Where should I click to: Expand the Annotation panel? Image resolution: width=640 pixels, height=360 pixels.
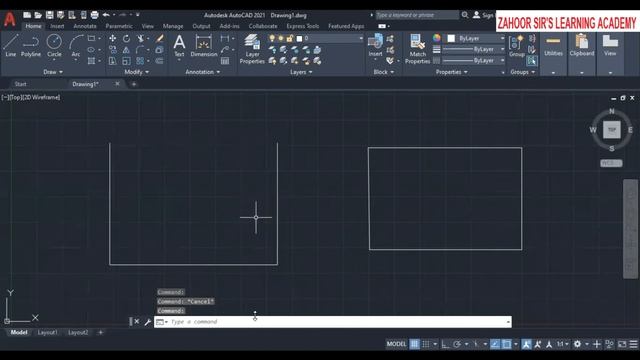click(x=202, y=72)
